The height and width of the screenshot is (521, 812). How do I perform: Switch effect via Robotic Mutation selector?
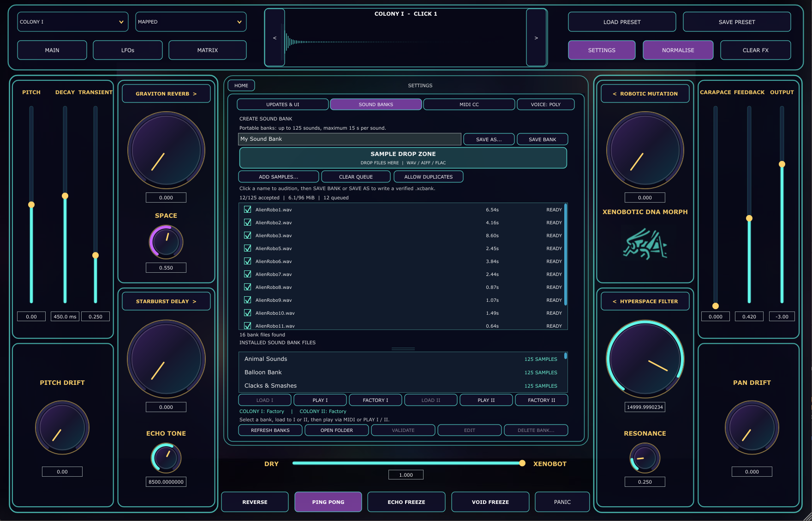[x=645, y=94]
